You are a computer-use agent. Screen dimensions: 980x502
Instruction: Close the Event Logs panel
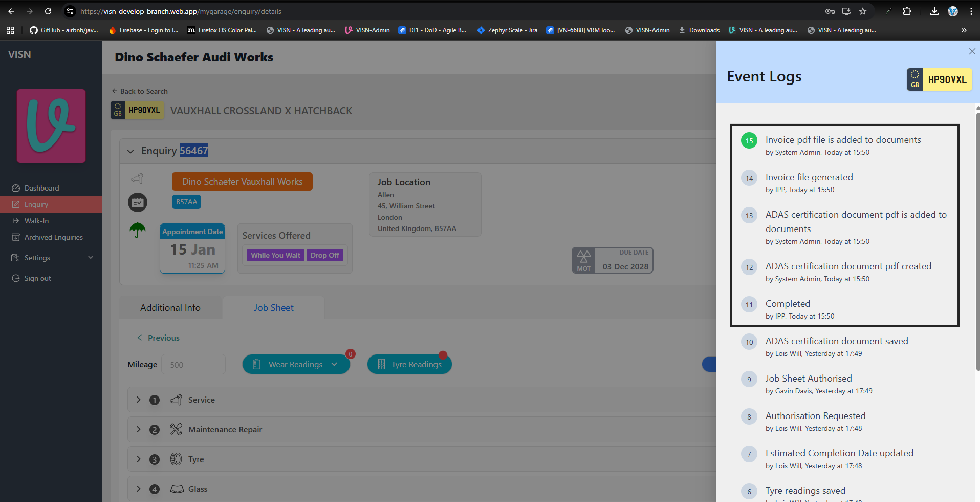(x=972, y=51)
